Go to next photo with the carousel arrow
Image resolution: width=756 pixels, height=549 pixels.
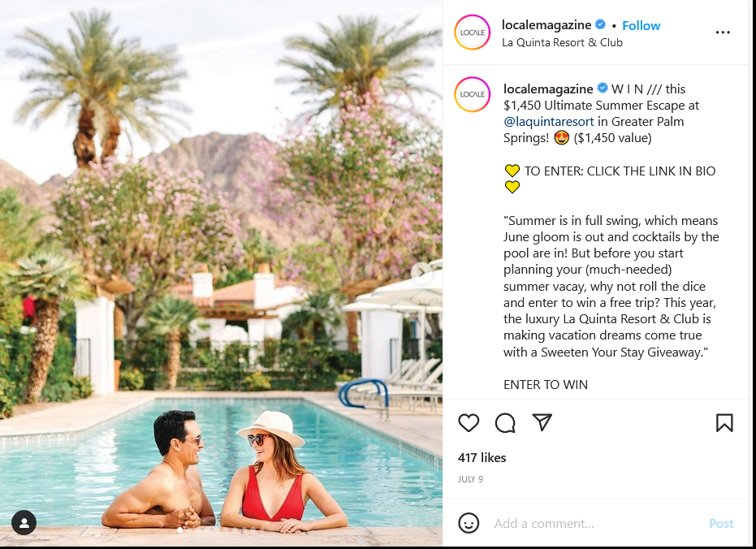(x=421, y=273)
